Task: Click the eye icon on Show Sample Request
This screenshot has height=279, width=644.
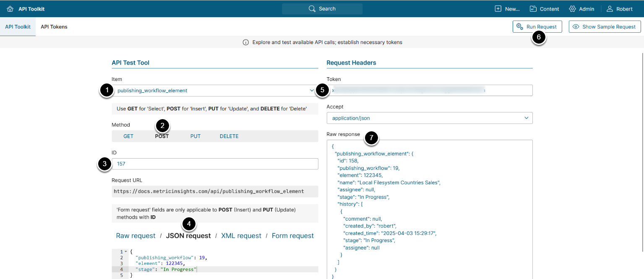Action: [x=576, y=27]
